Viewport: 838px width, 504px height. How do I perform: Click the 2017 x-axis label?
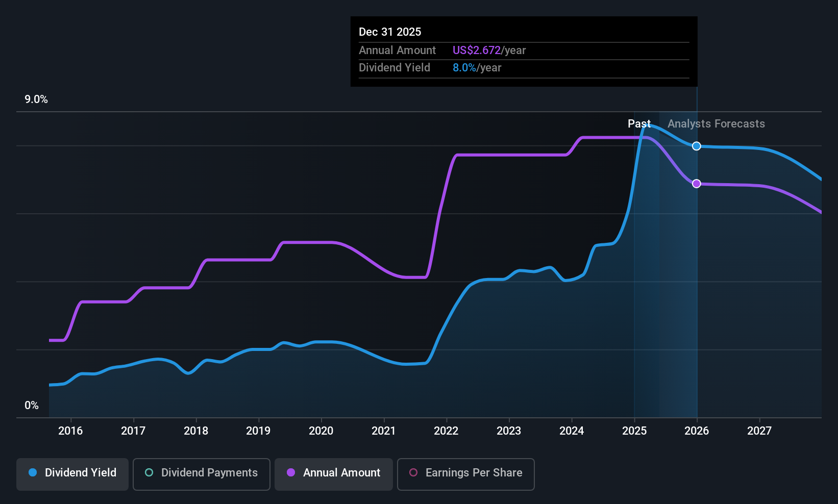(133, 431)
